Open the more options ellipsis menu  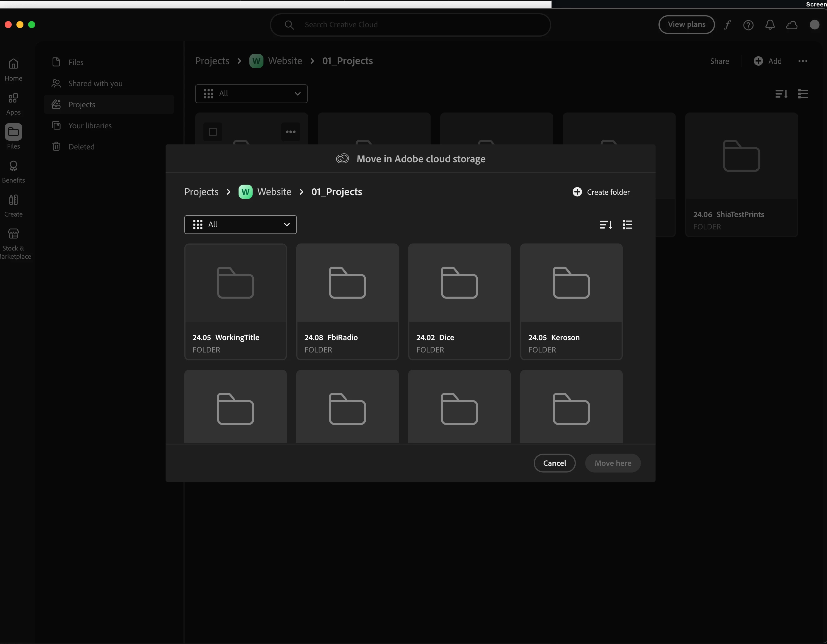(802, 61)
